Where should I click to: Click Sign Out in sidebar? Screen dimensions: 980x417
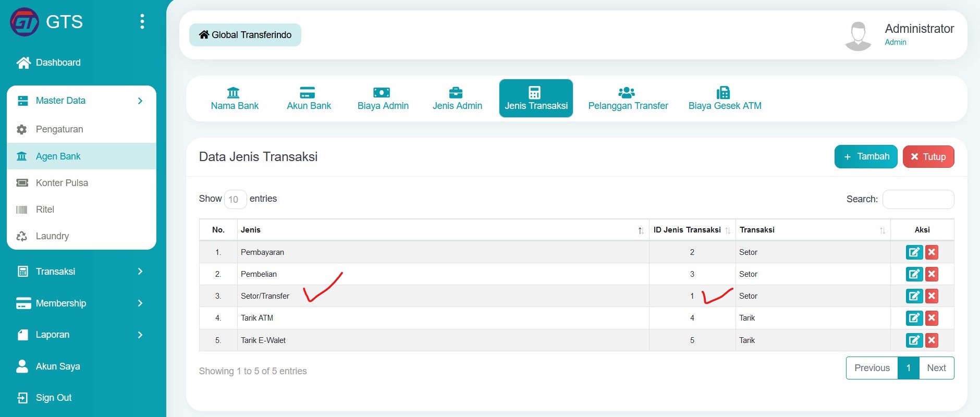[x=44, y=398]
